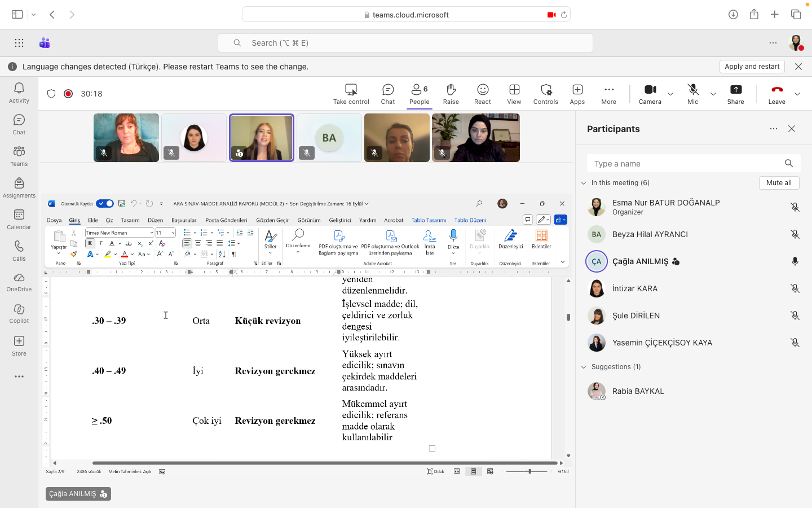This screenshot has height=508, width=812.
Task: Select the Gözden Geçir ribbon tab
Action: (272, 220)
